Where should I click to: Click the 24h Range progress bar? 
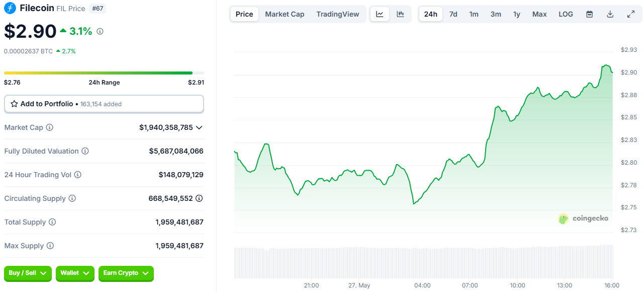tap(104, 73)
